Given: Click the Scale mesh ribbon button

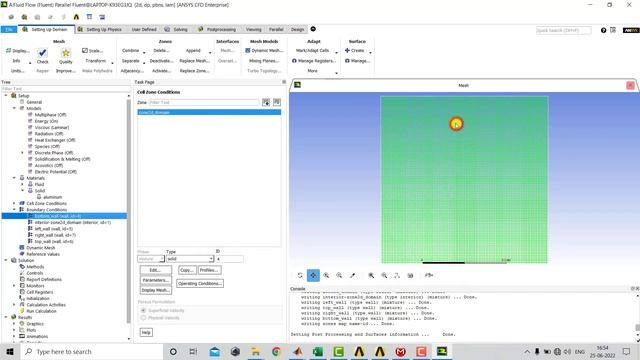Looking at the screenshot, I should pos(93,51).
